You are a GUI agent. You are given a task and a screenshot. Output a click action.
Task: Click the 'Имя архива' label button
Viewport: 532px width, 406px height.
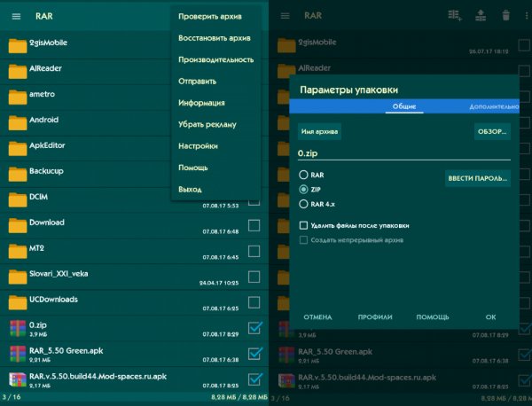[x=319, y=131]
